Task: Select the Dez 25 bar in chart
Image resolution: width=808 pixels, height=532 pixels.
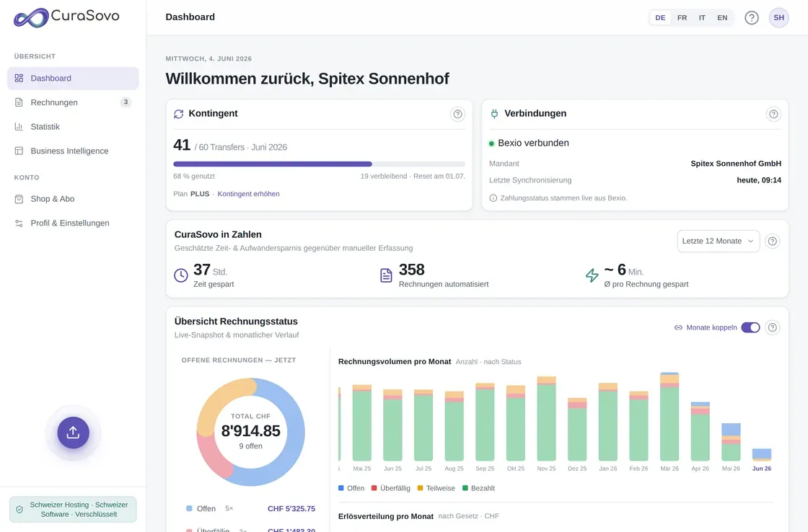Action: click(x=577, y=429)
